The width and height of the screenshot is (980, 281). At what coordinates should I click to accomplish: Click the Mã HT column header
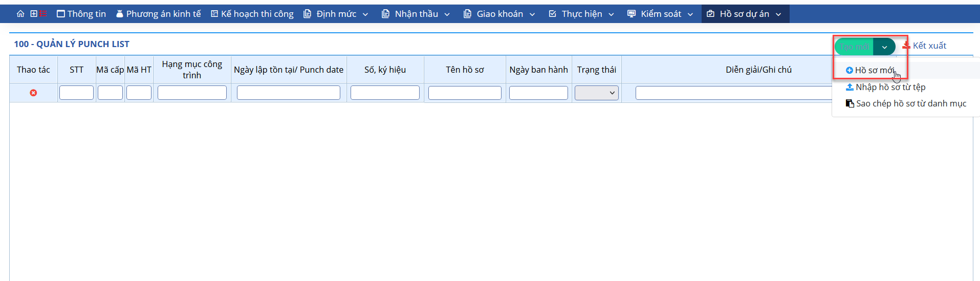click(x=139, y=70)
